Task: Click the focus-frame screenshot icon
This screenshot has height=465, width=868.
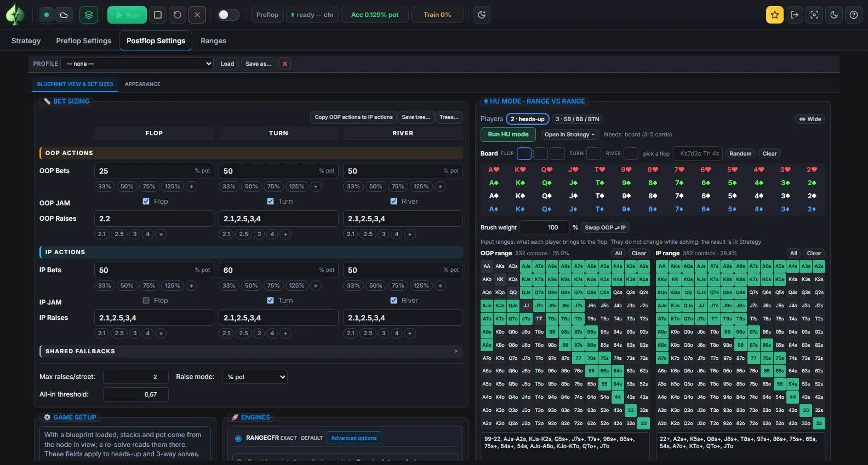Action: click(814, 15)
